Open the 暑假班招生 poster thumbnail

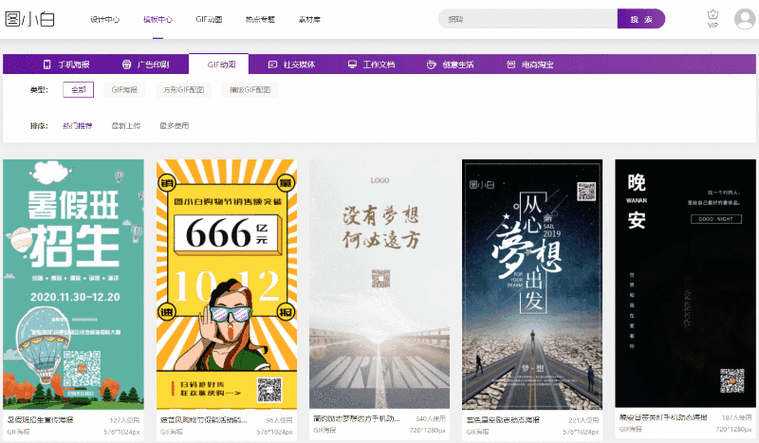71,285
